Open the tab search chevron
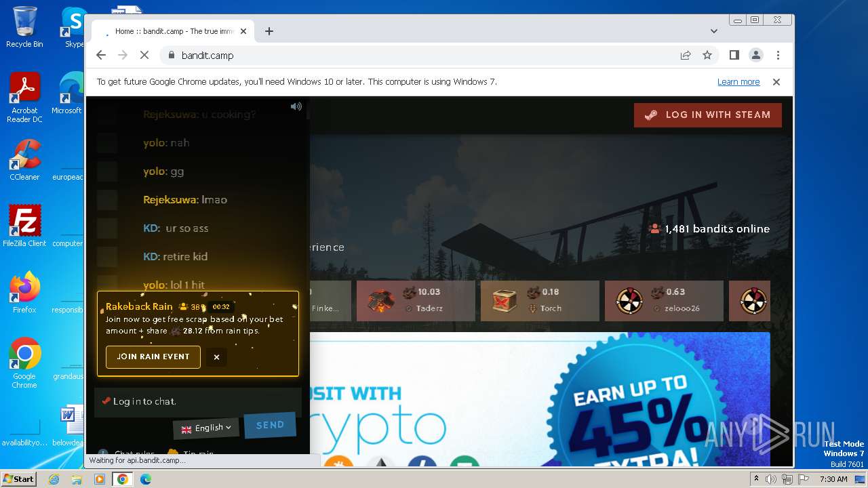The width and height of the screenshot is (868, 488). click(x=714, y=31)
